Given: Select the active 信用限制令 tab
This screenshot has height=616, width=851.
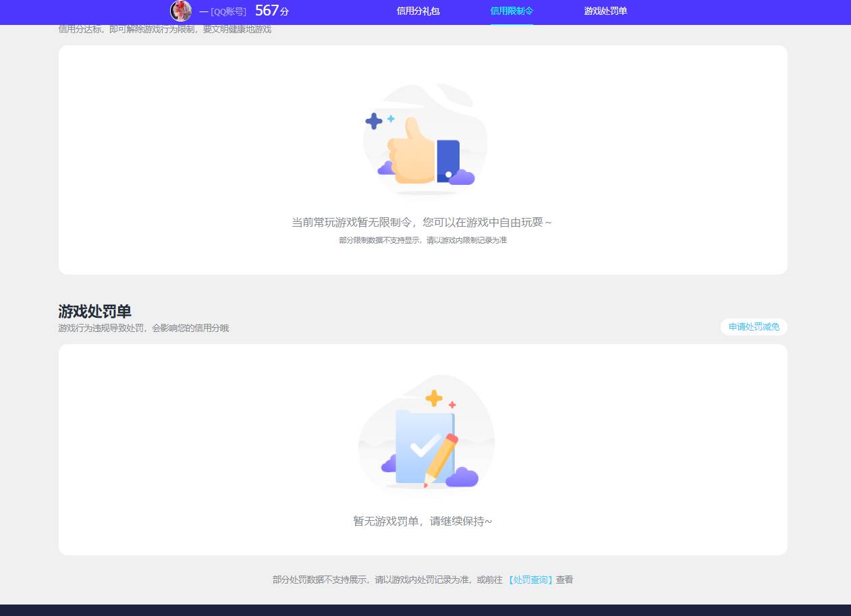Looking at the screenshot, I should 512,11.
